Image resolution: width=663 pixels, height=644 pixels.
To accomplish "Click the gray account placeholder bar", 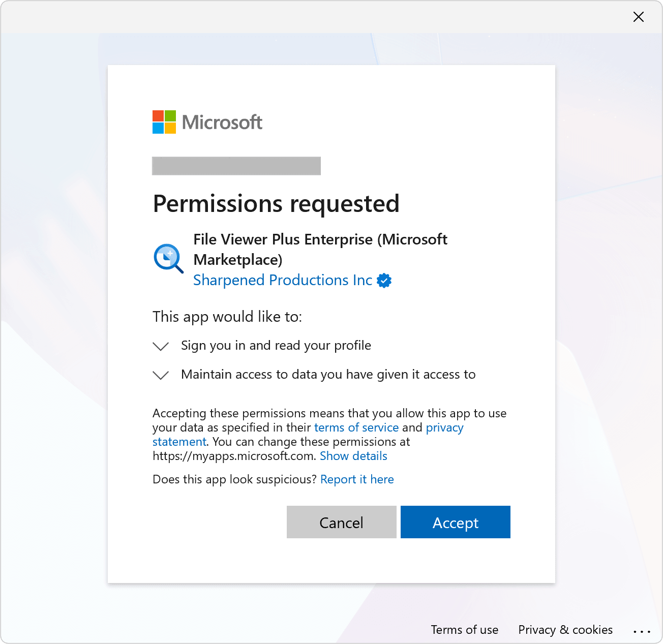I will (236, 166).
